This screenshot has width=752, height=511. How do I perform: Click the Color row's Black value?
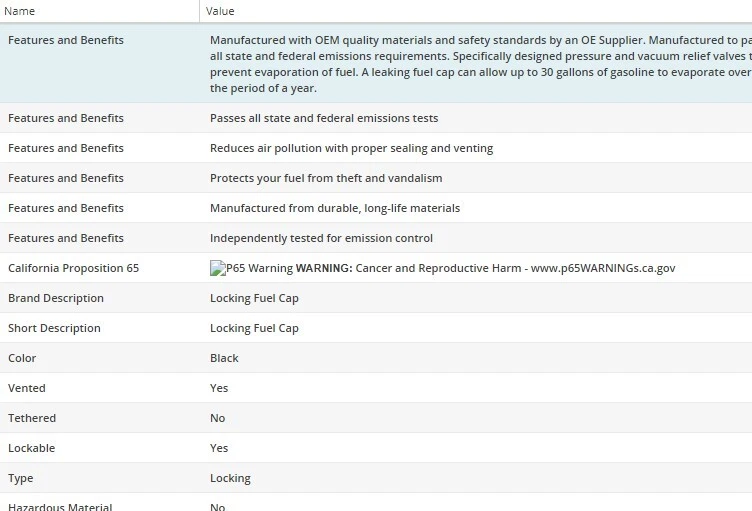point(224,358)
